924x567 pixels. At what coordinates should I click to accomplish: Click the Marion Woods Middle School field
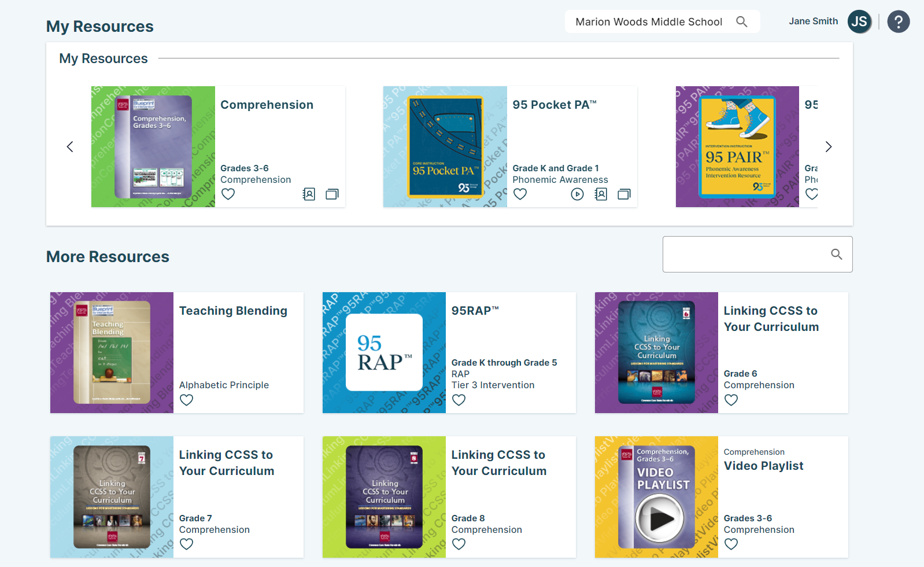tap(662, 22)
